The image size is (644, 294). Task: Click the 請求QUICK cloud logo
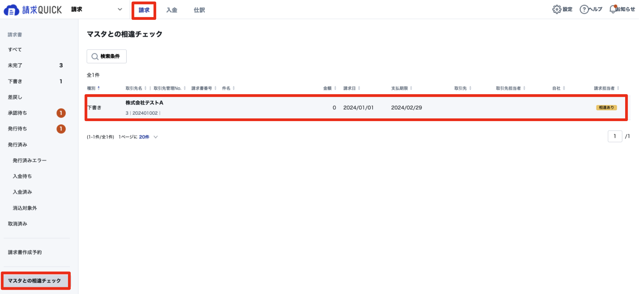point(11,10)
